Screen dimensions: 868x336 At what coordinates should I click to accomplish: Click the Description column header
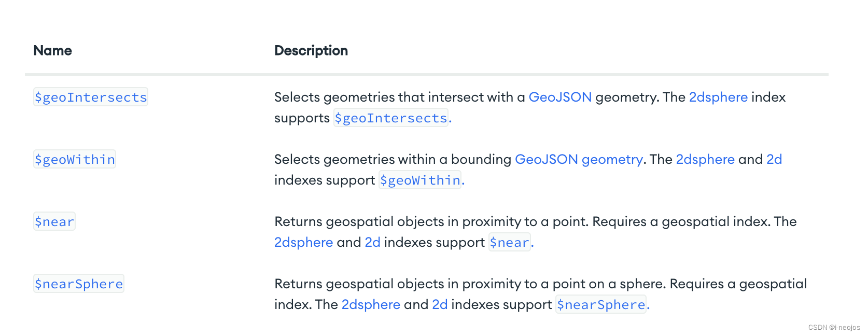(x=311, y=50)
